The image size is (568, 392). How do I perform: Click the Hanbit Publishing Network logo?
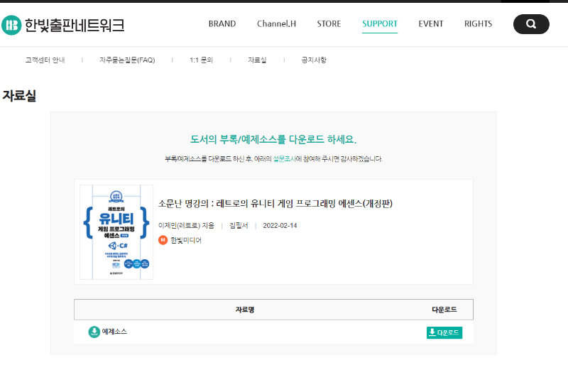tap(63, 25)
